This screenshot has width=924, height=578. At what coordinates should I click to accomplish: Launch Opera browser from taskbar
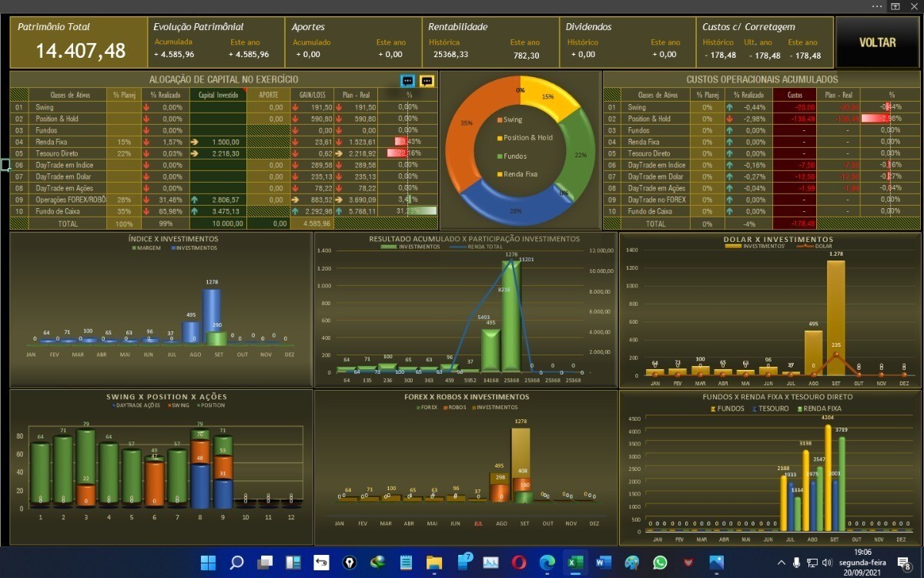pos(519,562)
